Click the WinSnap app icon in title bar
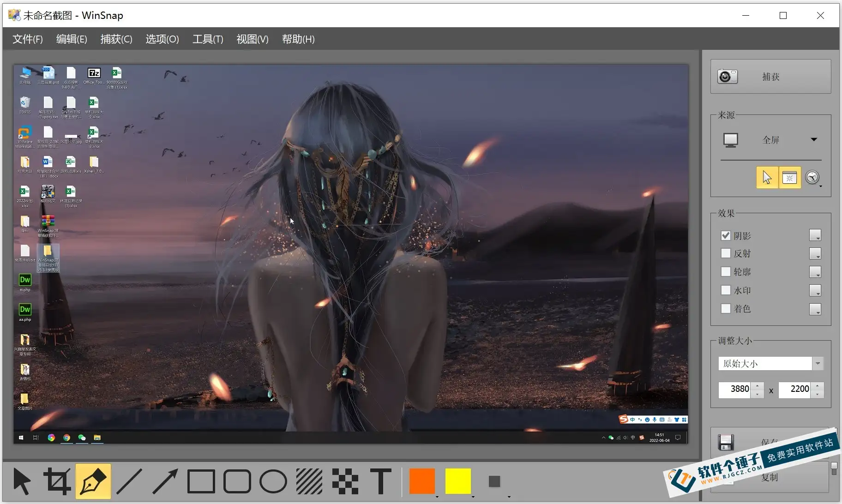The image size is (842, 504). 14,15
